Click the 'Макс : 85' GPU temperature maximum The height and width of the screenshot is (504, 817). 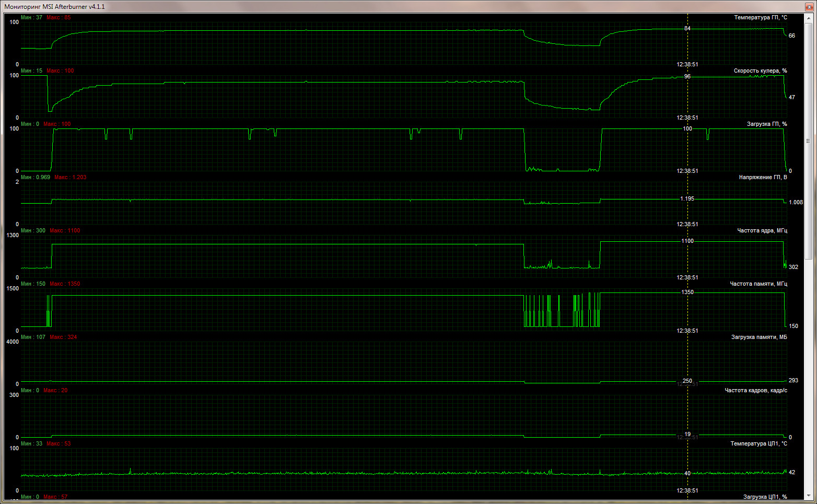click(x=59, y=18)
